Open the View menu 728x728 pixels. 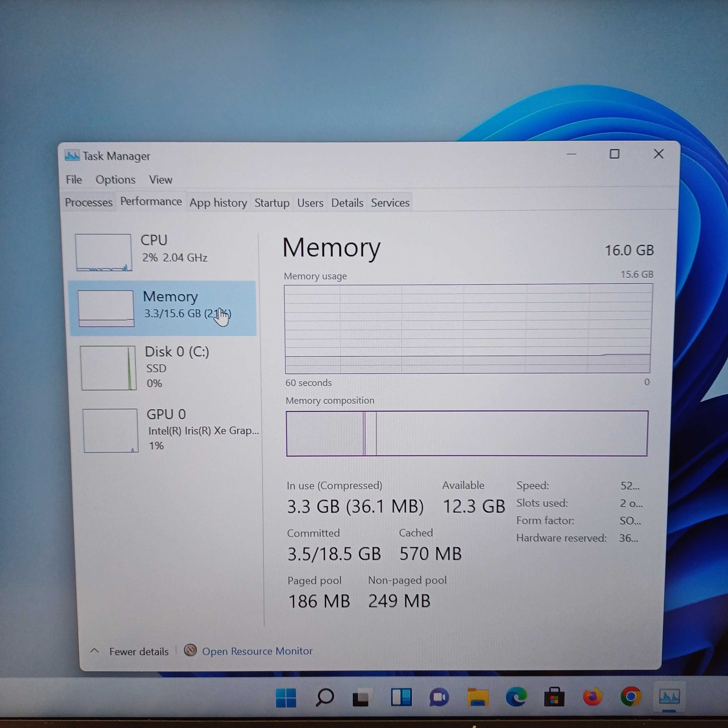click(161, 180)
